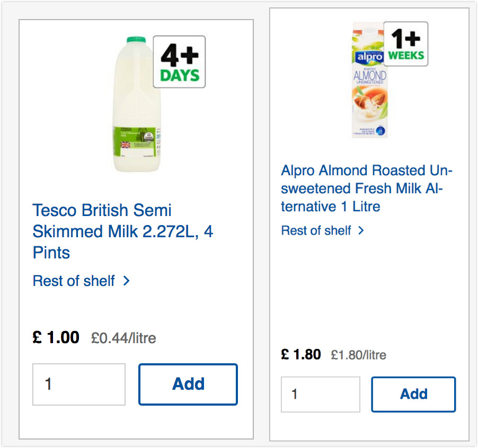Click the alpro brand logo on carton
This screenshot has width=478, height=448.
(369, 57)
